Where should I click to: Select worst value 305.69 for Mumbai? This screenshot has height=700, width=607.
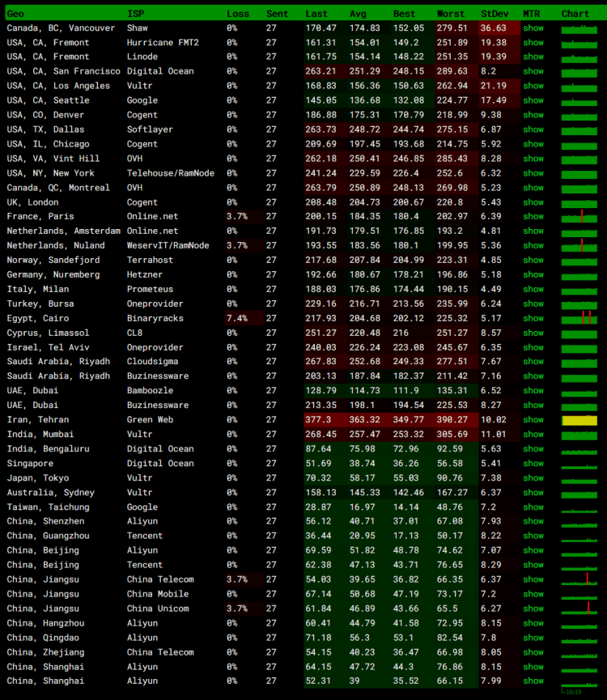(452, 435)
